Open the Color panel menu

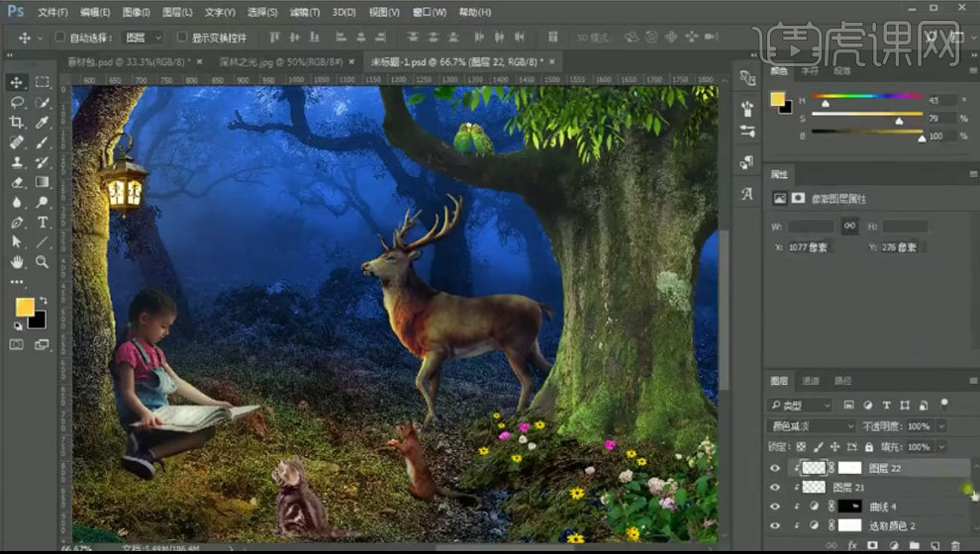973,71
